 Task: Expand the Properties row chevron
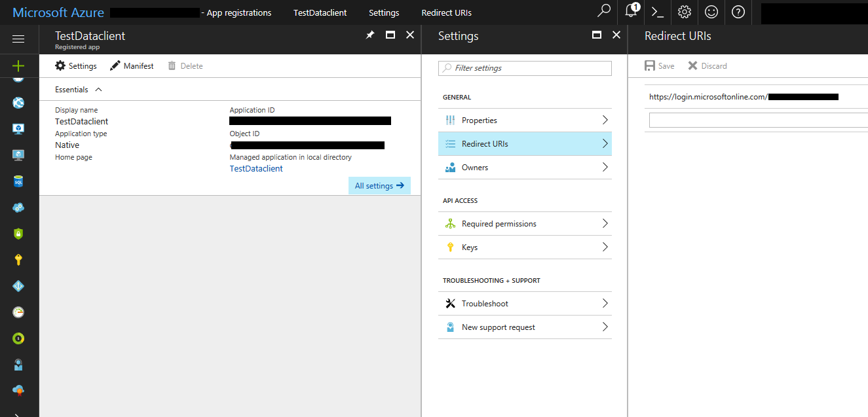605,120
